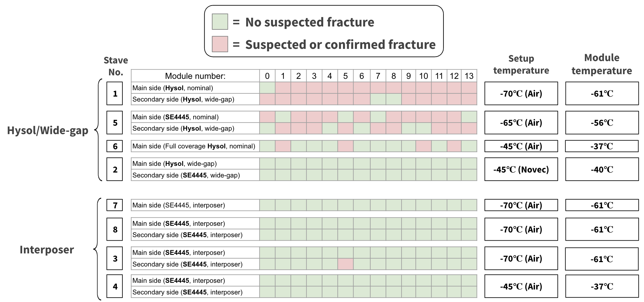Viewport: 644px width, 302px height.
Task: Click the green legend swatch for no suspected fracture
Action: [220, 22]
